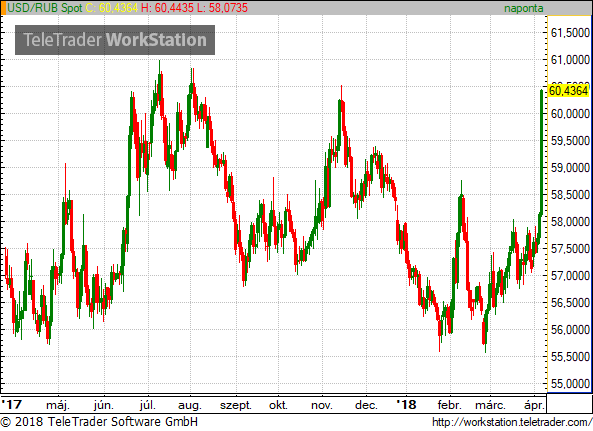Image resolution: width=593 pixels, height=431 pixels.
Task: Select the 'ápr.' month on time axis
Action: coord(535,406)
